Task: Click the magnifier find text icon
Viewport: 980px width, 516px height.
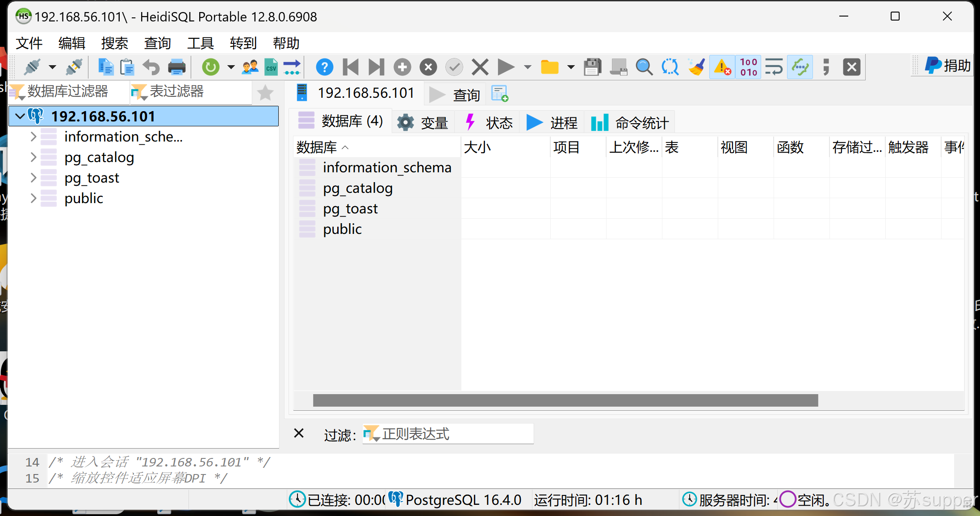Action: pyautogui.click(x=644, y=67)
